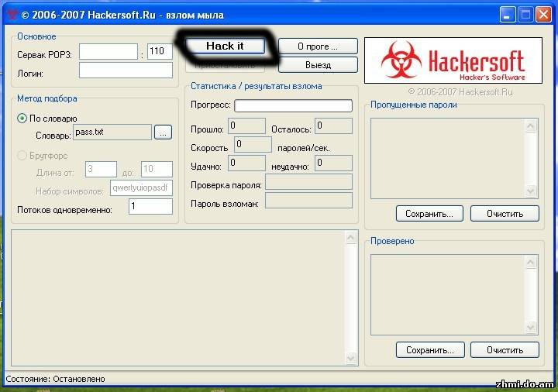The image size is (558, 392).
Task: Click the application icon in title bar
Action: [12, 15]
